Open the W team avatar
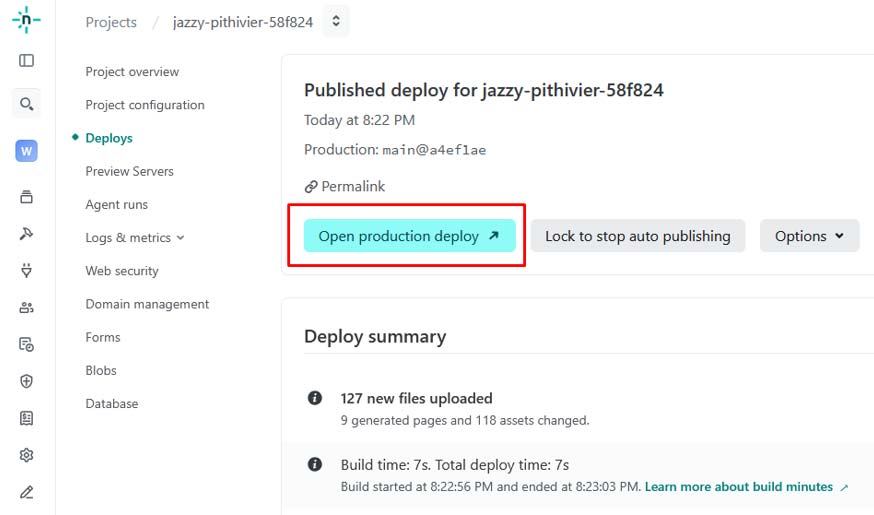The height and width of the screenshot is (515, 874). [x=26, y=150]
